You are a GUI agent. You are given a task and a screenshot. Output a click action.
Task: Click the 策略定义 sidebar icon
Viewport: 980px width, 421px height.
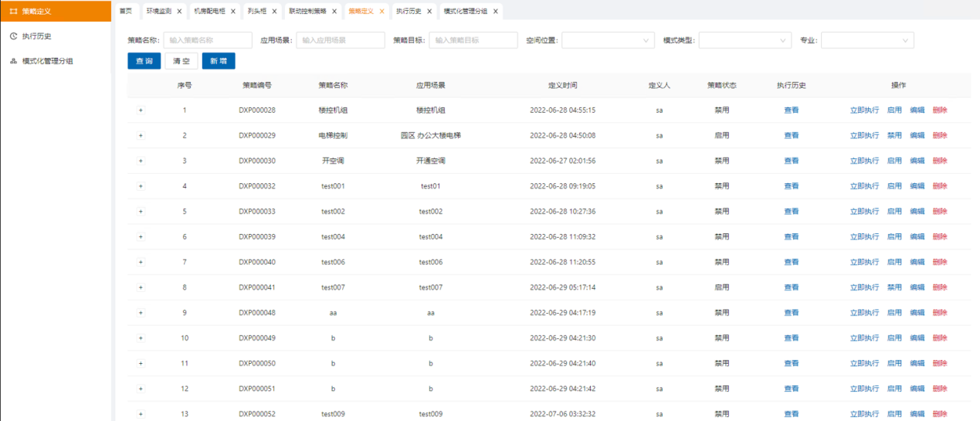13,11
